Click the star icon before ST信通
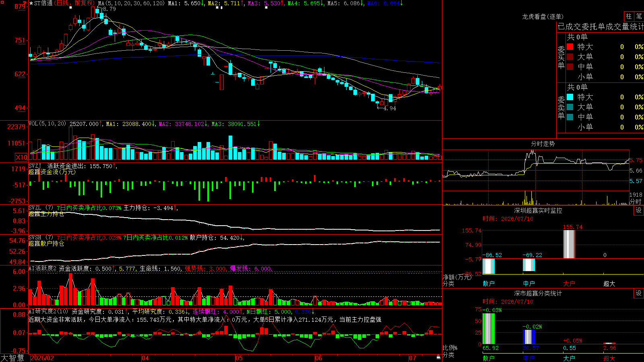The width and height of the screenshot is (644, 362). pos(31,3)
